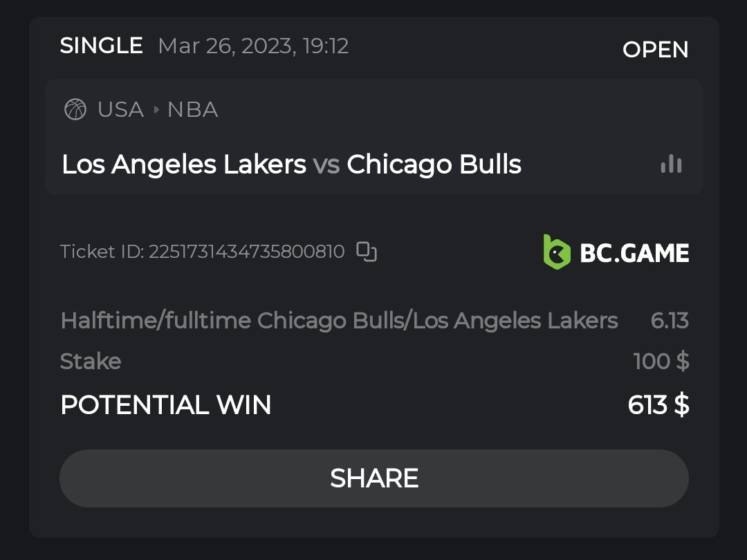Click the BC.GAME brand name text
This screenshot has height=560, width=747.
634,253
